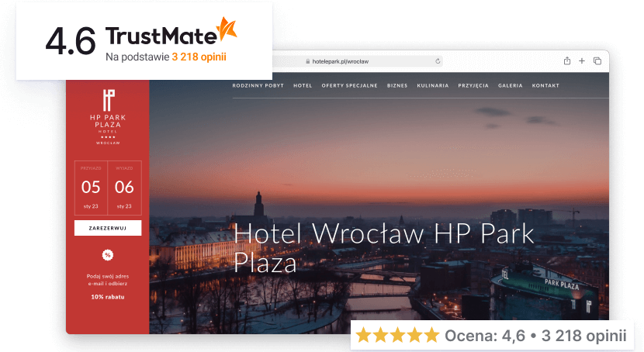
Task: Open the Kulinaria section
Action: (433, 86)
